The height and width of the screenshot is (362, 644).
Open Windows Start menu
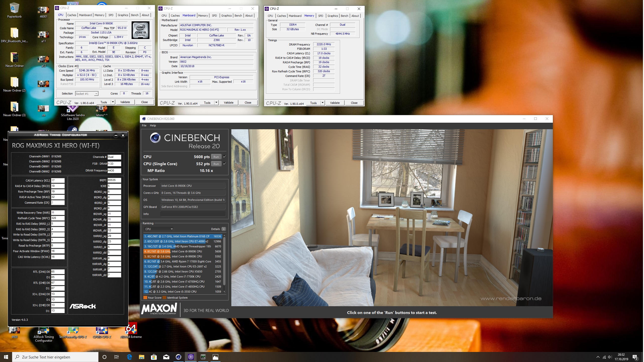6,357
